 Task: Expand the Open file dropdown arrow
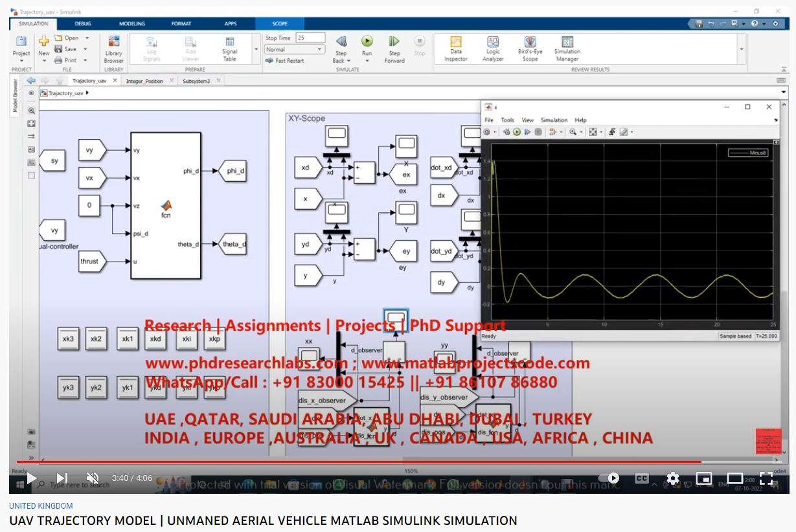pyautogui.click(x=87, y=38)
